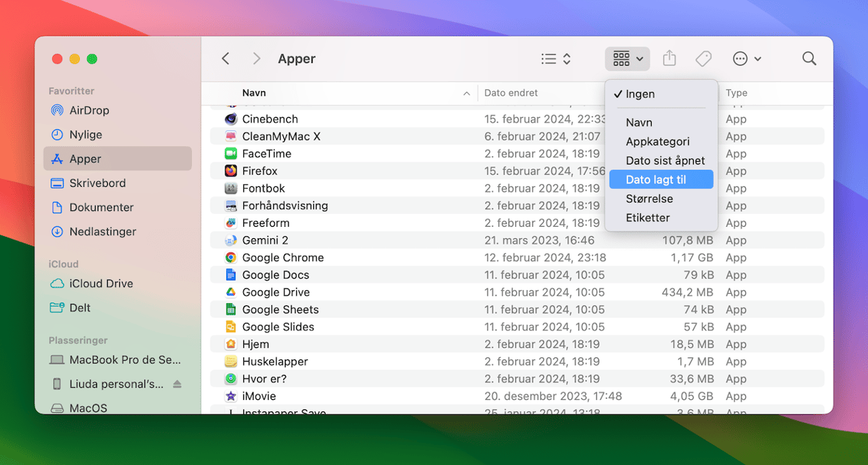Open the ellipsis action menu
868x465 pixels.
[747, 58]
